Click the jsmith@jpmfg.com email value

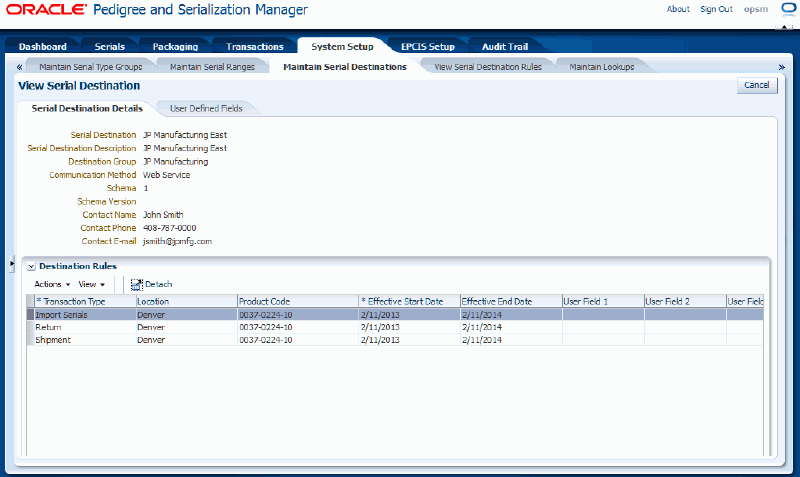tap(177, 241)
